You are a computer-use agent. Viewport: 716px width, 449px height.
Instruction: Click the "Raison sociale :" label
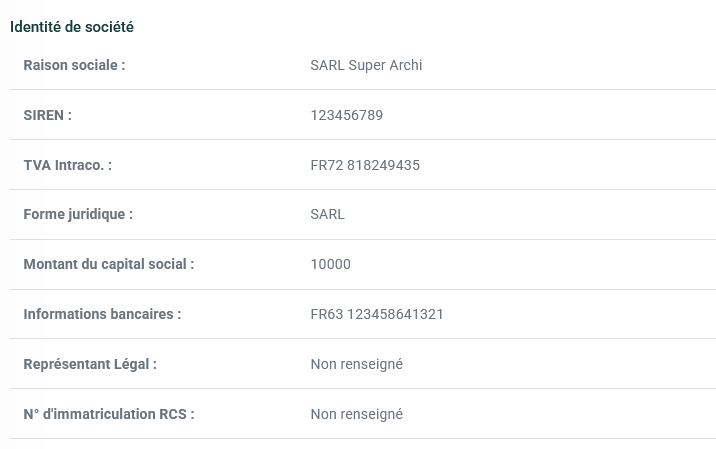[74, 65]
